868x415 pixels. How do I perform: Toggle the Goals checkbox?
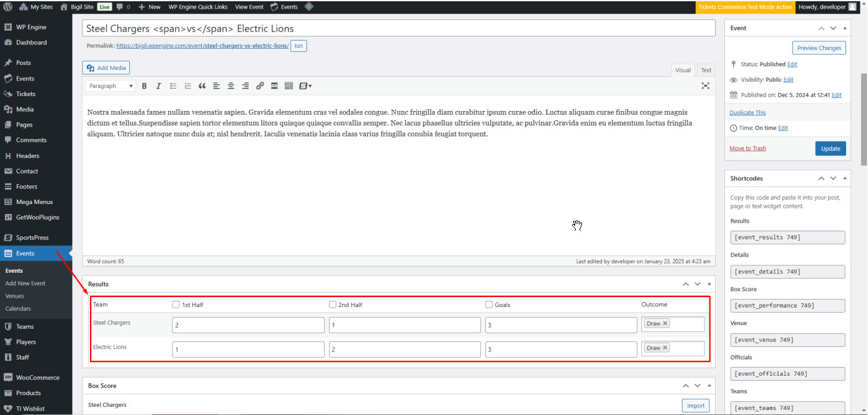click(x=489, y=305)
